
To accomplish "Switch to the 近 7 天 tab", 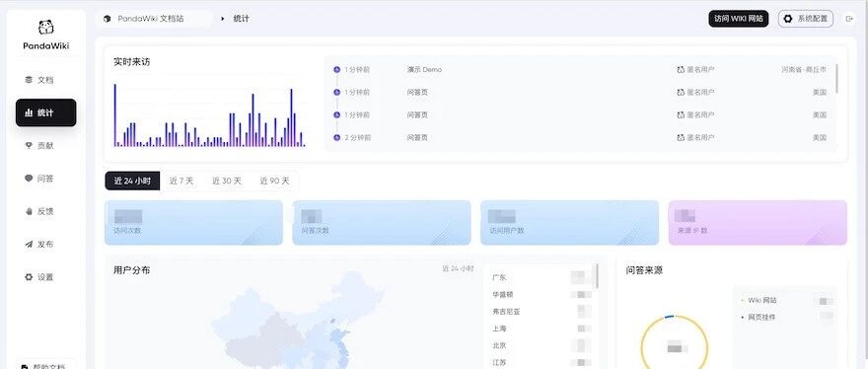I will coord(181,181).
